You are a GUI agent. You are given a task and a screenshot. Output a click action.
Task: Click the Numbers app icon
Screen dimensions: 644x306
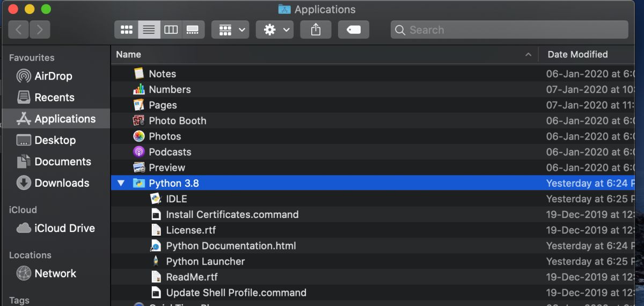pyautogui.click(x=139, y=89)
